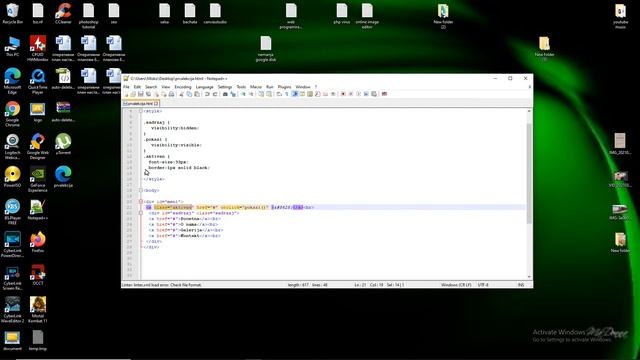Select the Recycle Bin desktop icon
The height and width of the screenshot is (360, 640).
(x=13, y=14)
